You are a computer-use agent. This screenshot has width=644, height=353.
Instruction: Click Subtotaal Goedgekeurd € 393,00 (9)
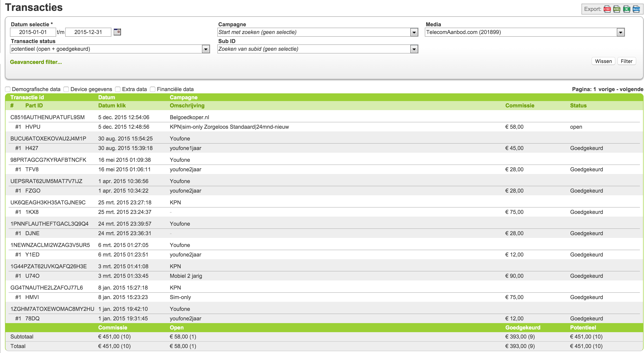(520, 336)
